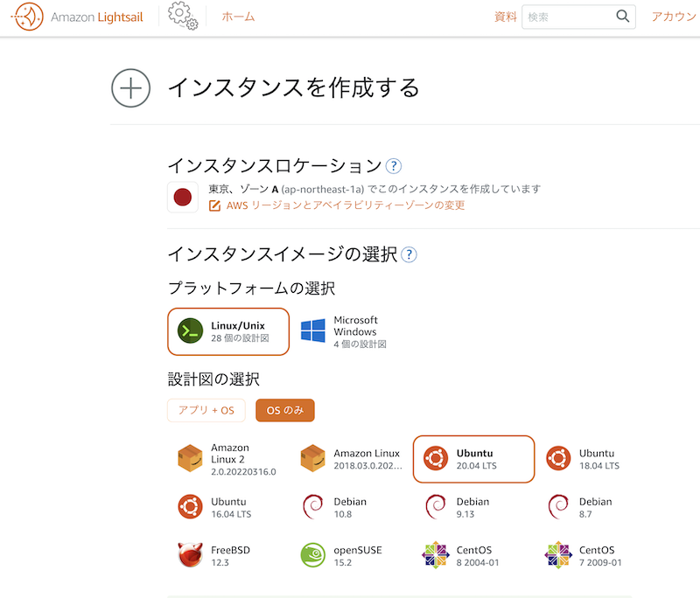Screen dimensions: 700x598
Task: Switch to the アプリ + OS tab
Action: [206, 410]
